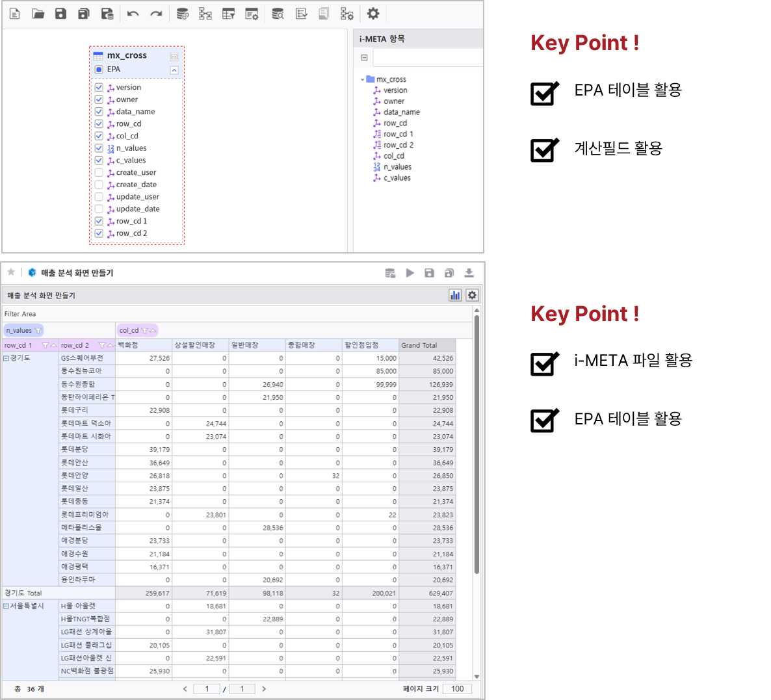The image size is (771, 700).
Task: Open the chart view icon above the pivot table
Action: click(455, 295)
